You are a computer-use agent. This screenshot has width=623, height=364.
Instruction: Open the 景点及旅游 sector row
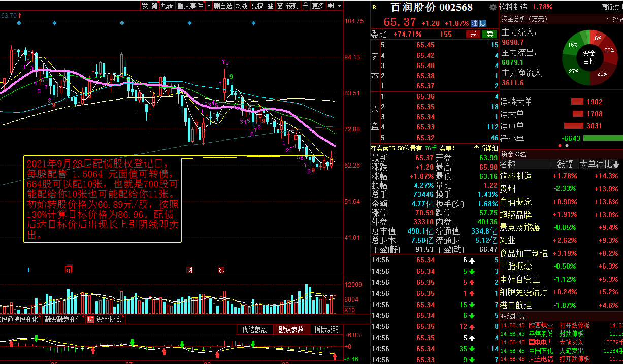pyautogui.click(x=561, y=227)
